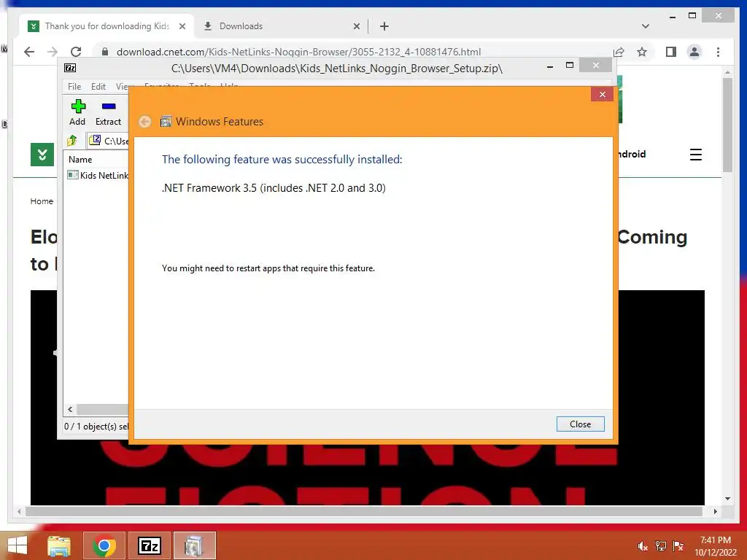Open the website hamburger menu
The width and height of the screenshot is (747, 560).
(695, 155)
